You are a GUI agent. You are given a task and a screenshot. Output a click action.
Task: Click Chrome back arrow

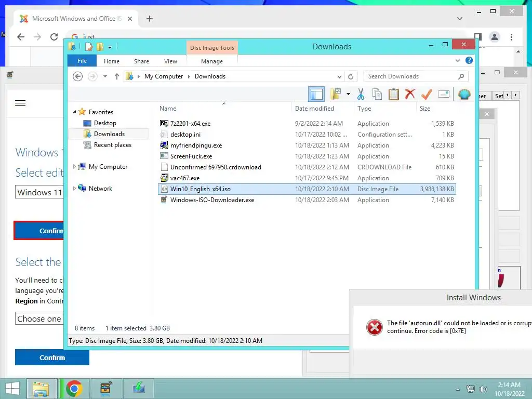coord(21,37)
